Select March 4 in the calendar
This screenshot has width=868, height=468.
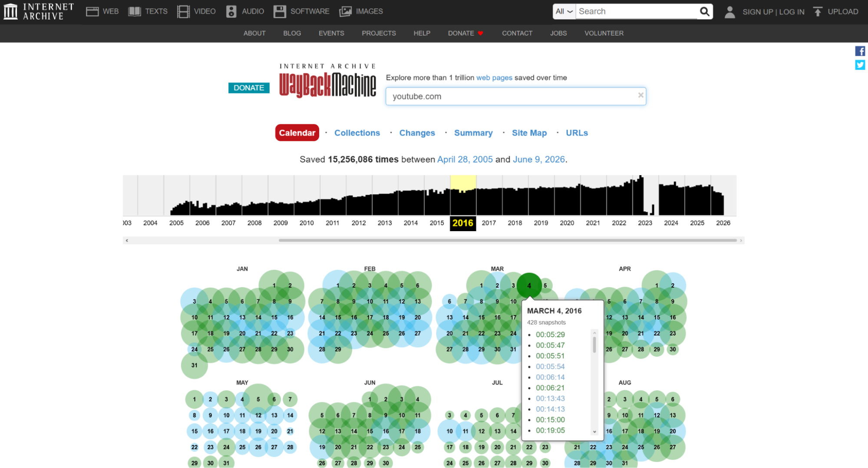tap(529, 285)
